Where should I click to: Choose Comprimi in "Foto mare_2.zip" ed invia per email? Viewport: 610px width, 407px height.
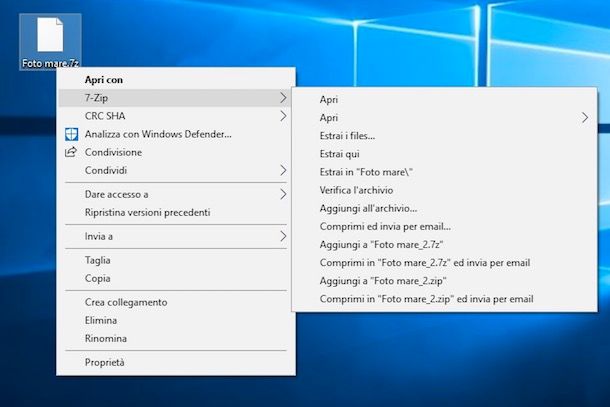tap(444, 299)
